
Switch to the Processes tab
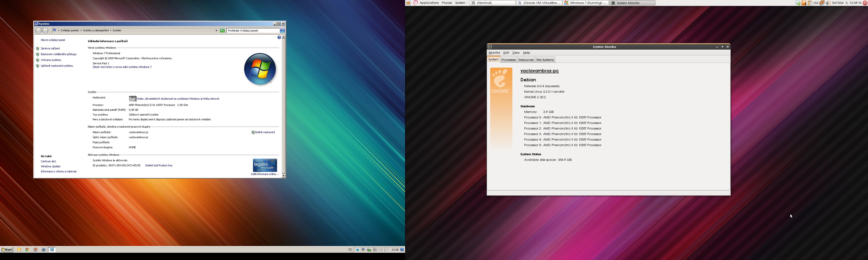coord(509,60)
